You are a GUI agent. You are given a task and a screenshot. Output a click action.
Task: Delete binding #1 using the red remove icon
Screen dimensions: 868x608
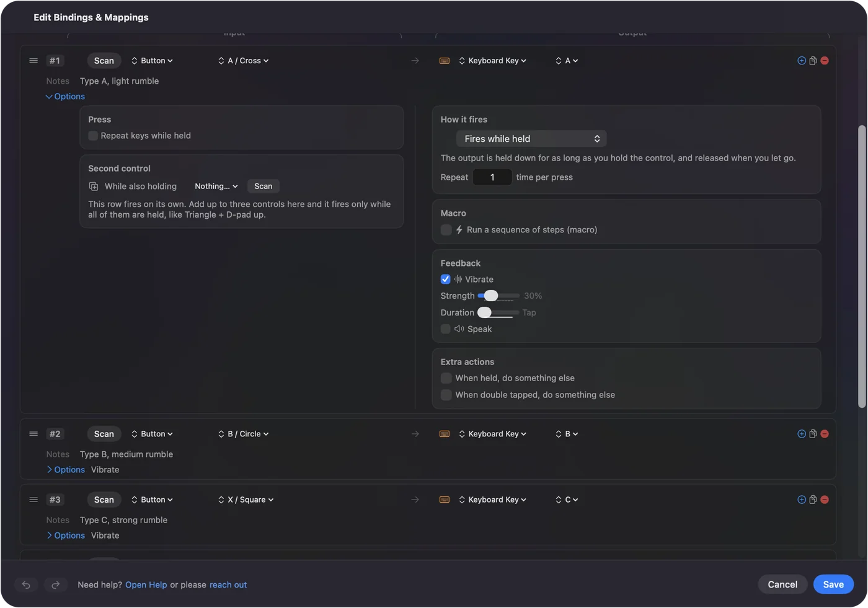coord(825,61)
